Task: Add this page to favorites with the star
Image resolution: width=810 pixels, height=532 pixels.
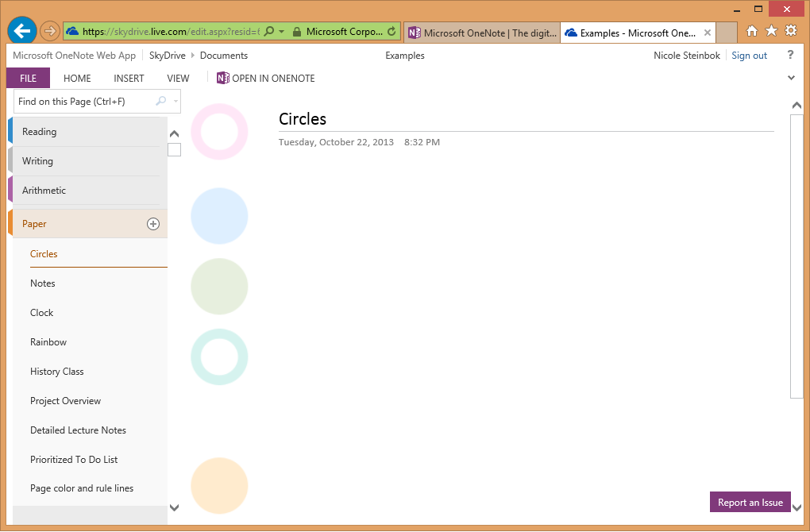Action: [770, 30]
